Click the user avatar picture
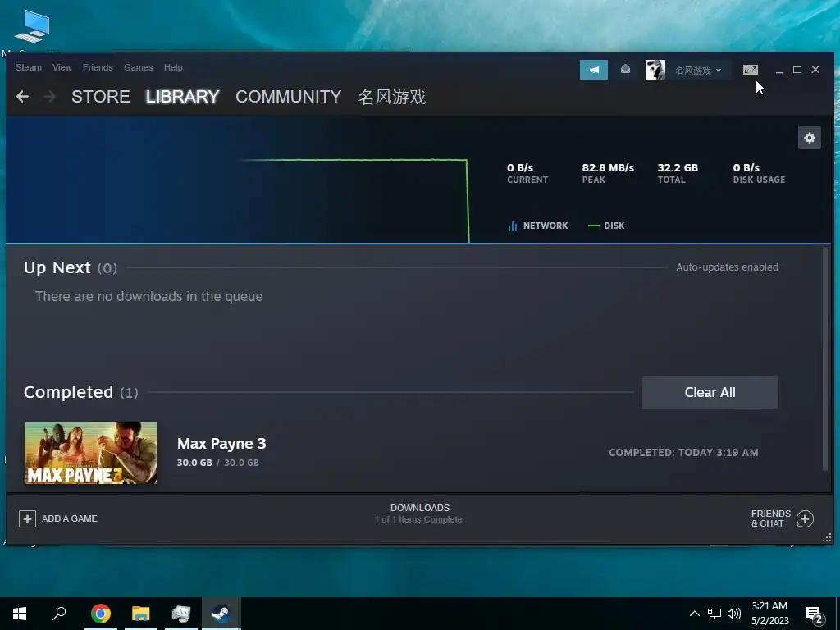The image size is (840, 630). point(655,70)
